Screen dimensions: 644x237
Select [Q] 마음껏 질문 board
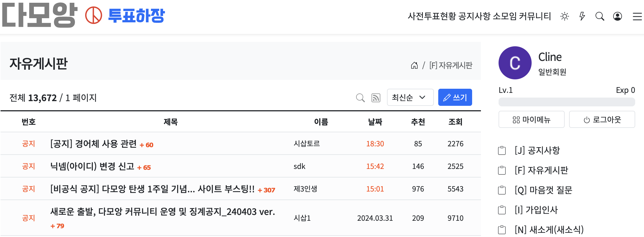543,190
